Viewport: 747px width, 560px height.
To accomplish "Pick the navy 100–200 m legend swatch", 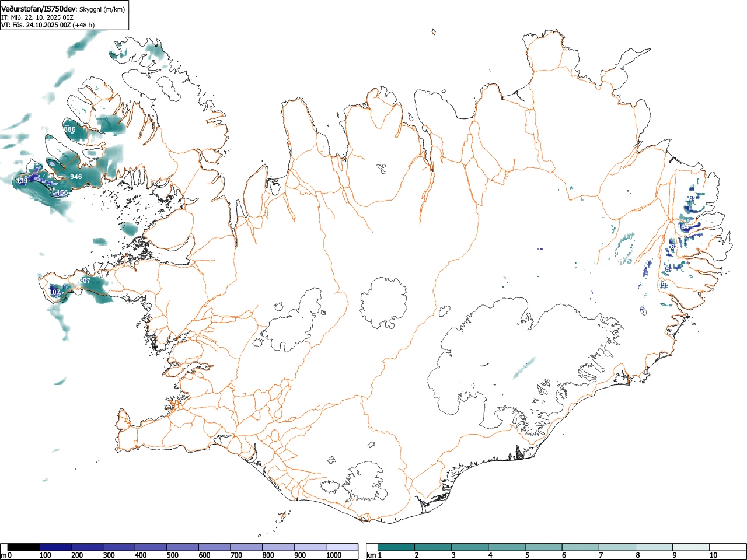I will click(x=55, y=547).
